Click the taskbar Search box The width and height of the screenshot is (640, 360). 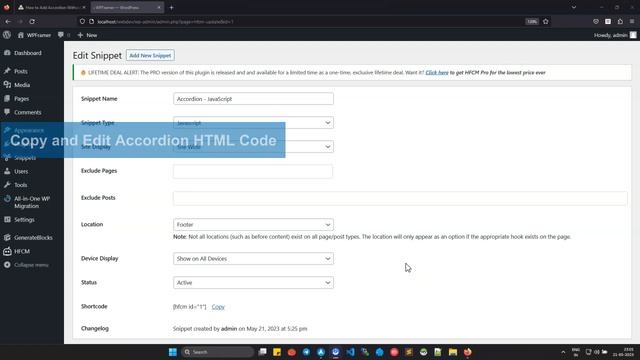217,352
